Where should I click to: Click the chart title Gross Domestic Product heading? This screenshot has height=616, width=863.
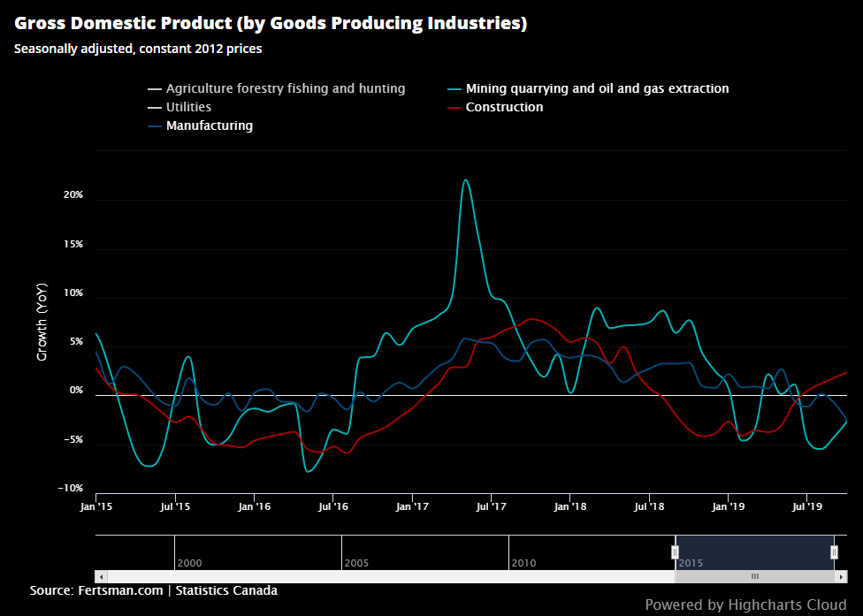(x=271, y=22)
